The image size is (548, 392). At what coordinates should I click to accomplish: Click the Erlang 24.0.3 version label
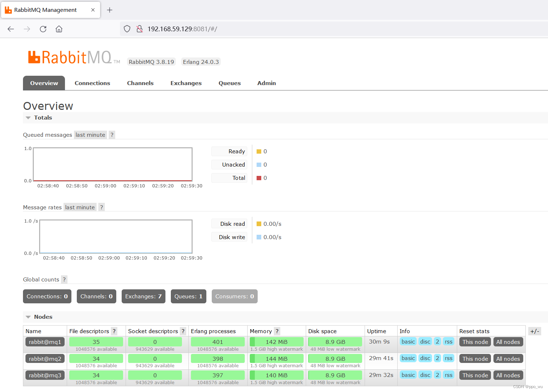[201, 62]
